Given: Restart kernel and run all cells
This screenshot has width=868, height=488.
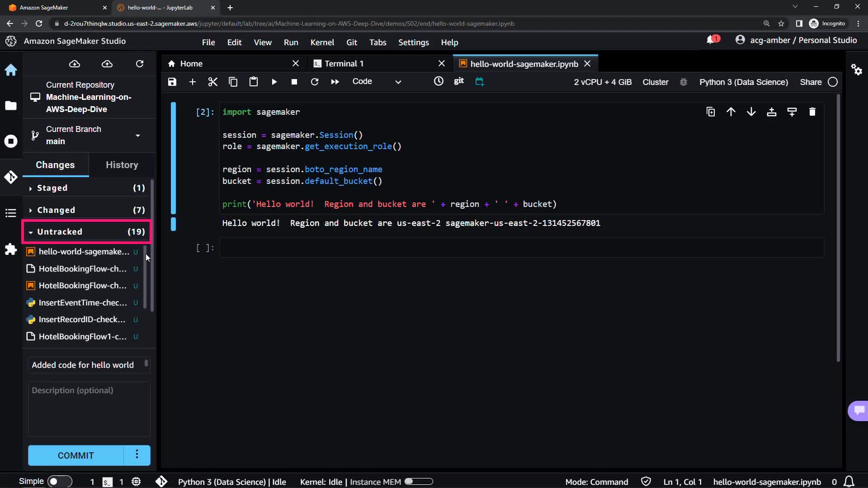Looking at the screenshot, I should [335, 82].
